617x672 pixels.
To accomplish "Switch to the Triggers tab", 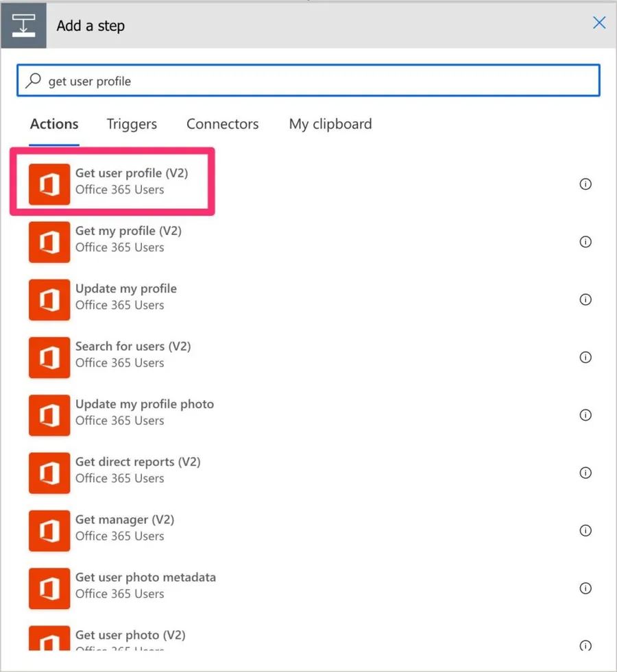I will click(x=132, y=124).
